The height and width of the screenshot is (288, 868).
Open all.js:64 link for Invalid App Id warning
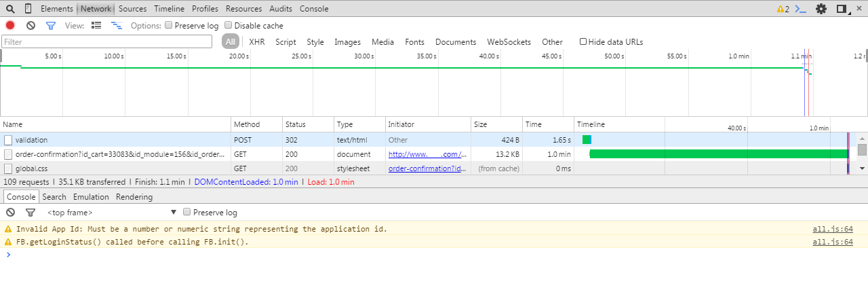833,229
